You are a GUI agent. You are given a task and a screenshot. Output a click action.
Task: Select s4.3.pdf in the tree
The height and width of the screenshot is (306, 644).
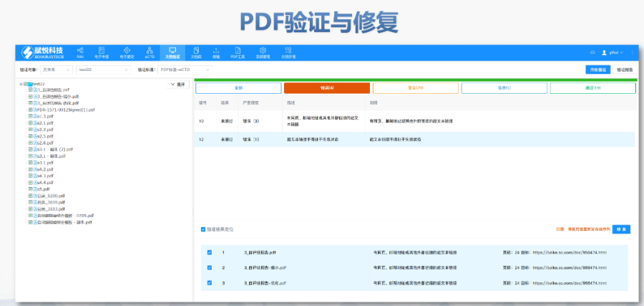point(46,176)
